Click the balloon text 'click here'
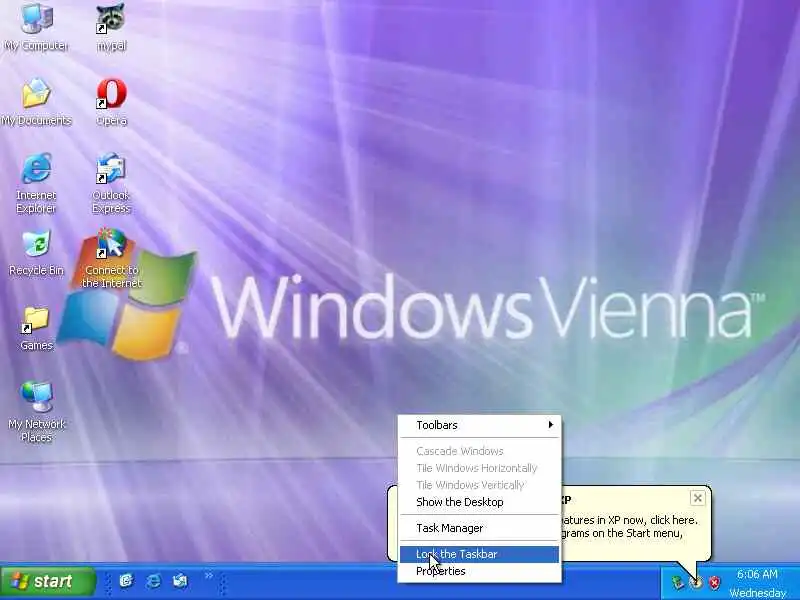This screenshot has height=600, width=800. pyautogui.click(x=673, y=520)
